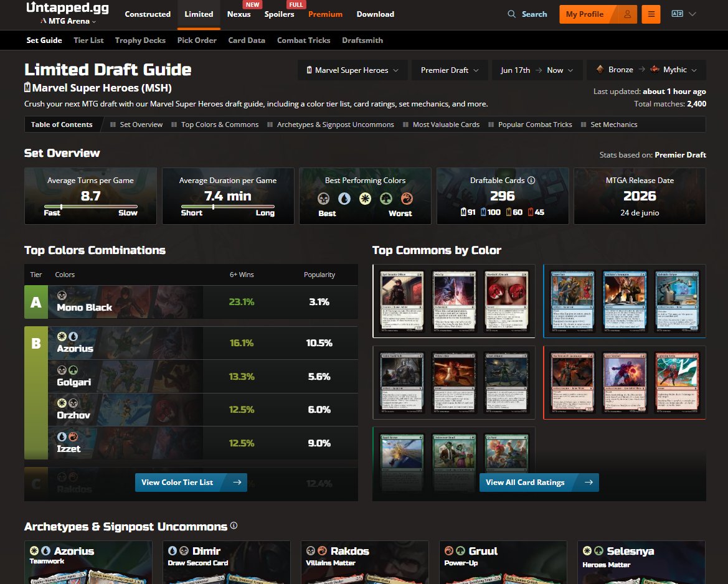
Task: Switch to the Draftsmith subtab
Action: (362, 40)
